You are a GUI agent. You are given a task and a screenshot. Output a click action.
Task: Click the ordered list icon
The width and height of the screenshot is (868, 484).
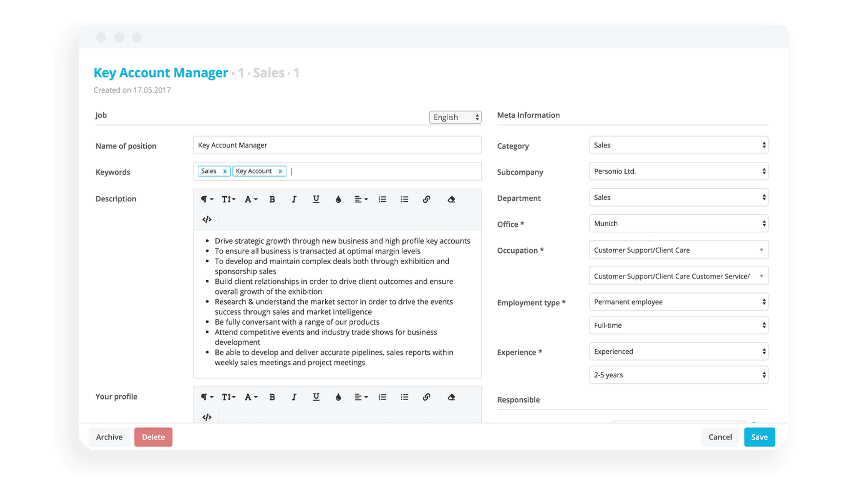pyautogui.click(x=382, y=199)
